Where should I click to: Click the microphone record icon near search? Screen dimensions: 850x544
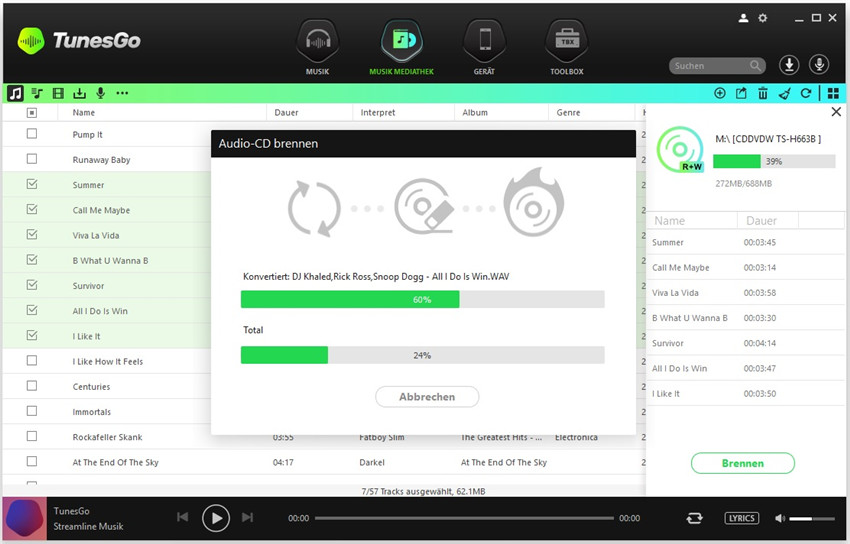point(819,65)
